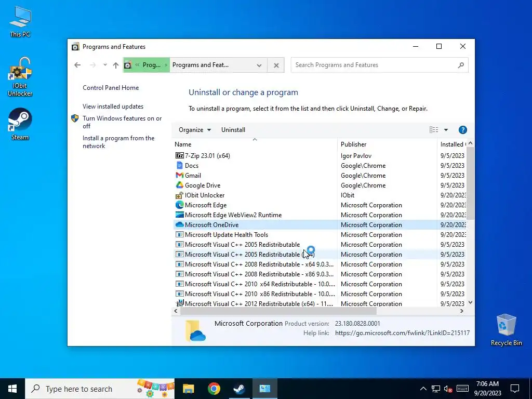Select Microsoft Visual C++ 2005 Redistributable row
This screenshot has height=399, width=532.
319,244
